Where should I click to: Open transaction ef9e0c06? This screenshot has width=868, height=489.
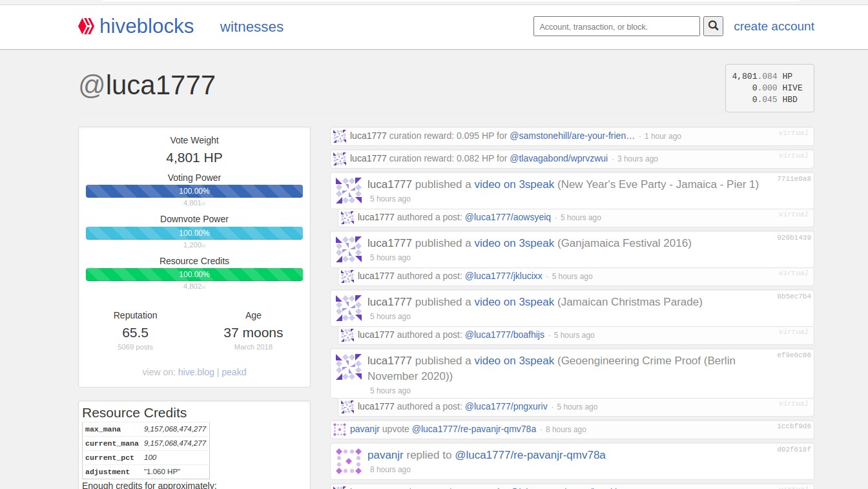(x=794, y=355)
